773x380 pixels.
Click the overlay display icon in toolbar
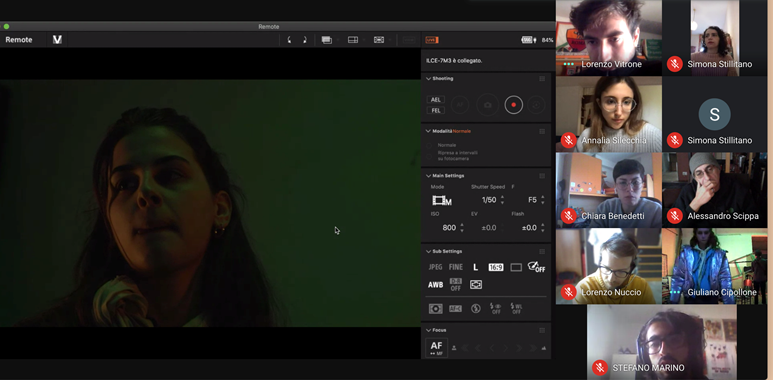pyautogui.click(x=326, y=40)
